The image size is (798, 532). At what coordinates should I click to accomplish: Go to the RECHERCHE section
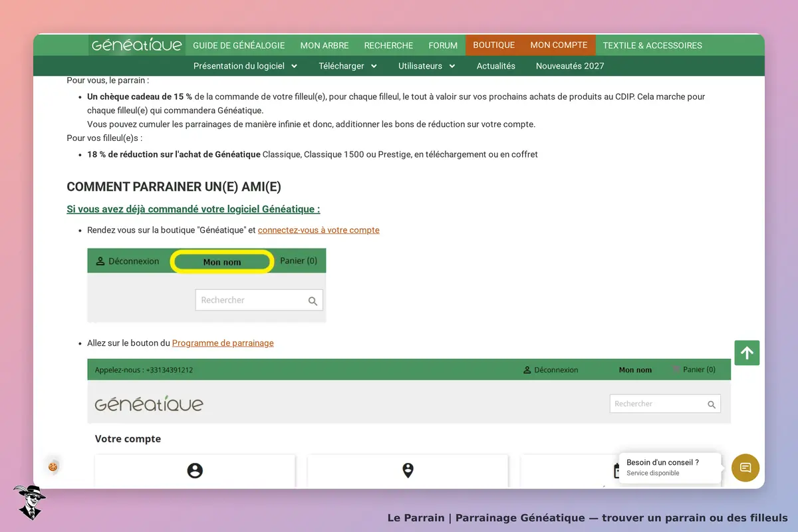click(388, 45)
